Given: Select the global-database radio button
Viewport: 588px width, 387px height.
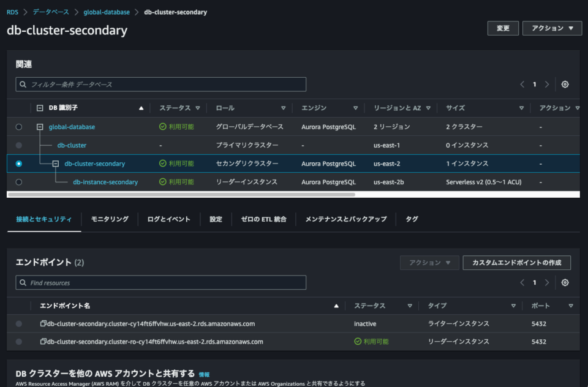Looking at the screenshot, I should 18,127.
